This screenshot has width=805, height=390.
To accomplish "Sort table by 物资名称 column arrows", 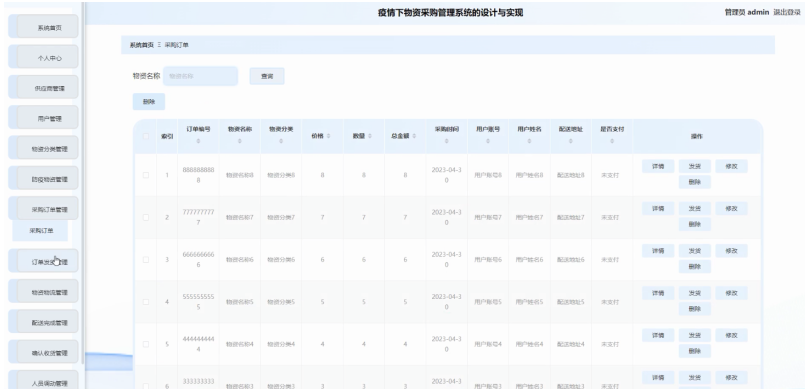I will tap(240, 141).
